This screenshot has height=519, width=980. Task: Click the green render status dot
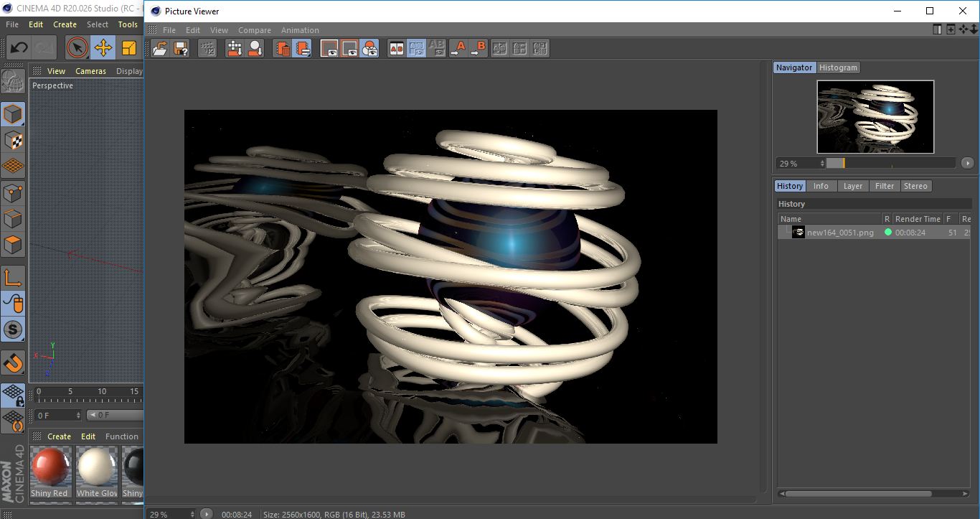point(888,233)
